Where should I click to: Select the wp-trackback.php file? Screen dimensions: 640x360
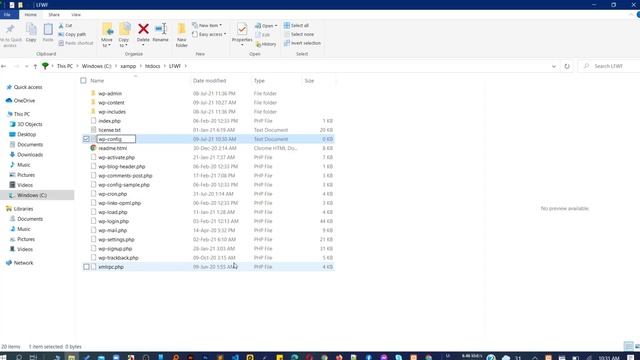[208, 258]
